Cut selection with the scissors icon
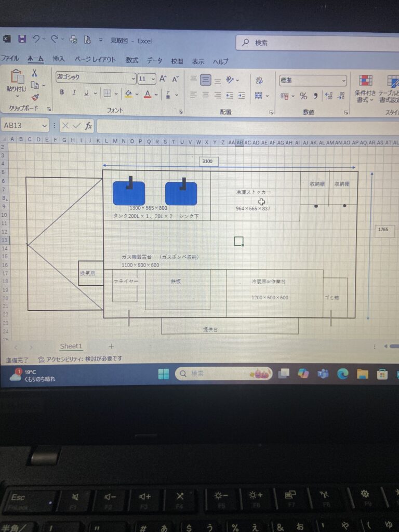Screen dimensions: 399x532 35,73
